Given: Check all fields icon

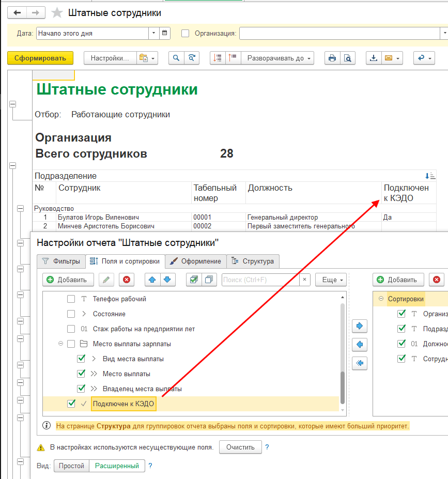Looking at the screenshot, I should tap(194, 280).
